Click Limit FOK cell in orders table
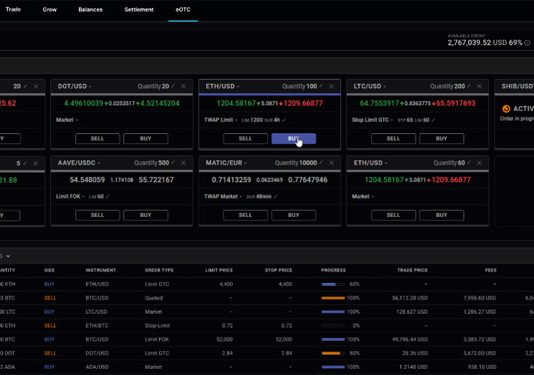 point(157,340)
